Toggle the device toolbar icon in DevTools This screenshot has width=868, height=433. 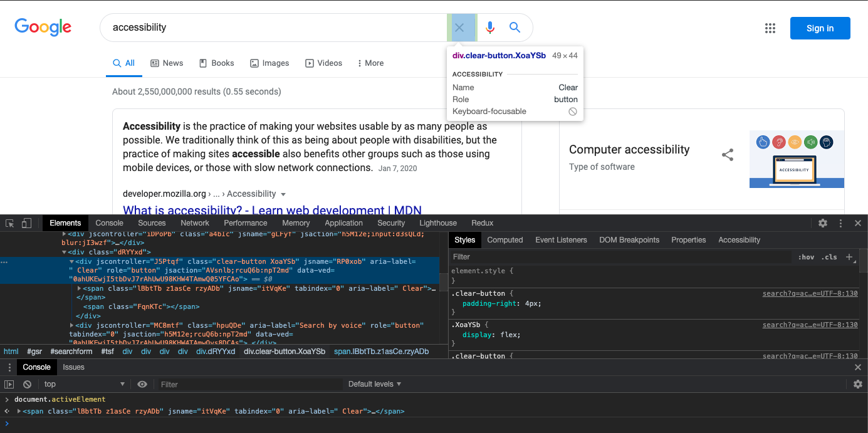tap(26, 223)
